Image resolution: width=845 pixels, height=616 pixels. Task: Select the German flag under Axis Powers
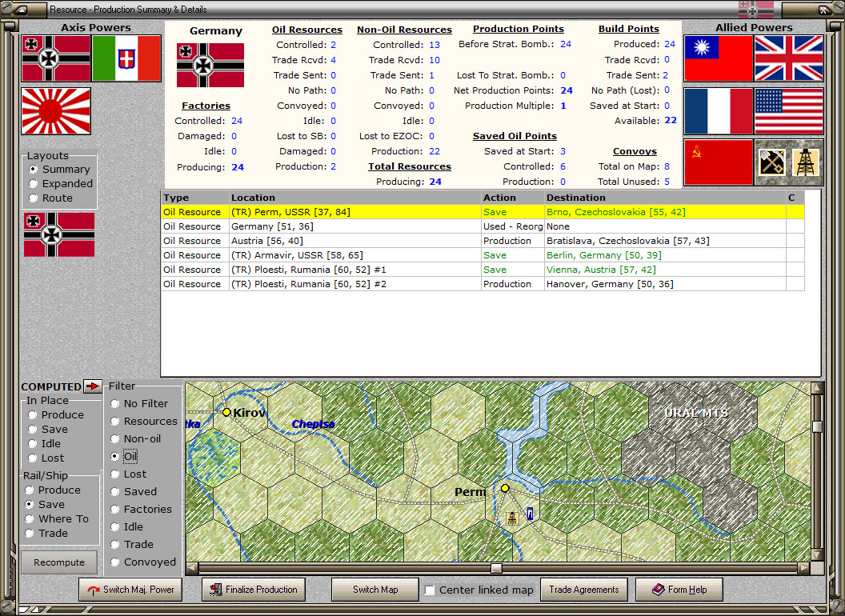[x=54, y=59]
